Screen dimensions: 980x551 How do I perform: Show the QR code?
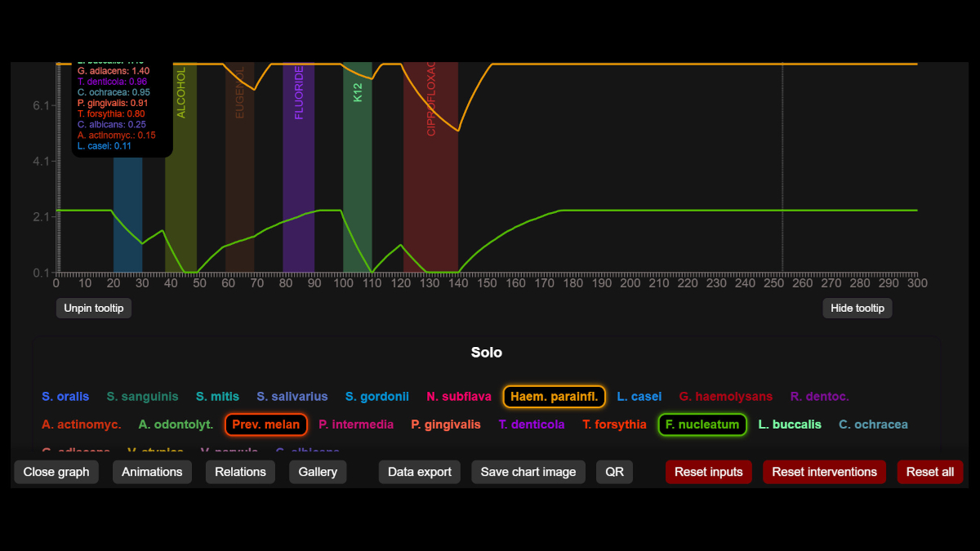pos(614,472)
